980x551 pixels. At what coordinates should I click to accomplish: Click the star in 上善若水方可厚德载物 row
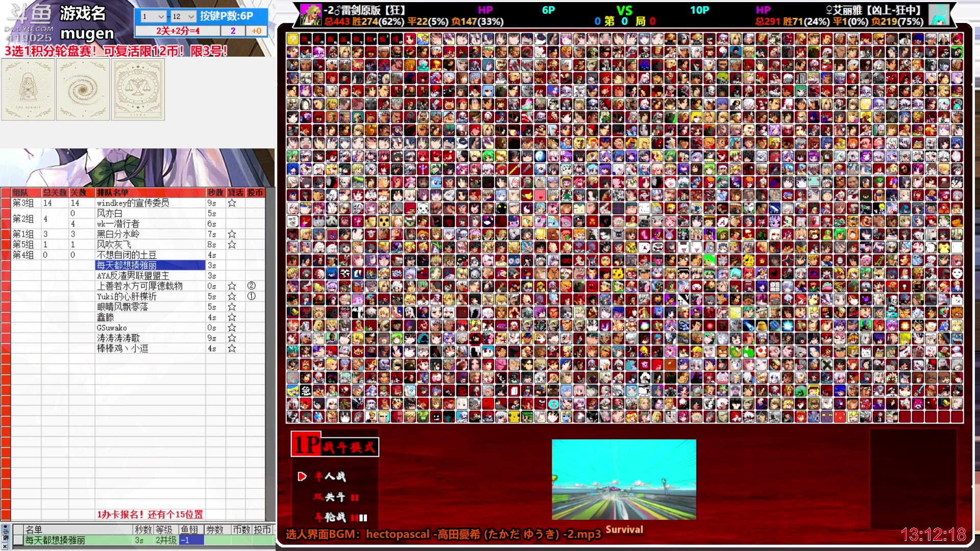coord(232,286)
